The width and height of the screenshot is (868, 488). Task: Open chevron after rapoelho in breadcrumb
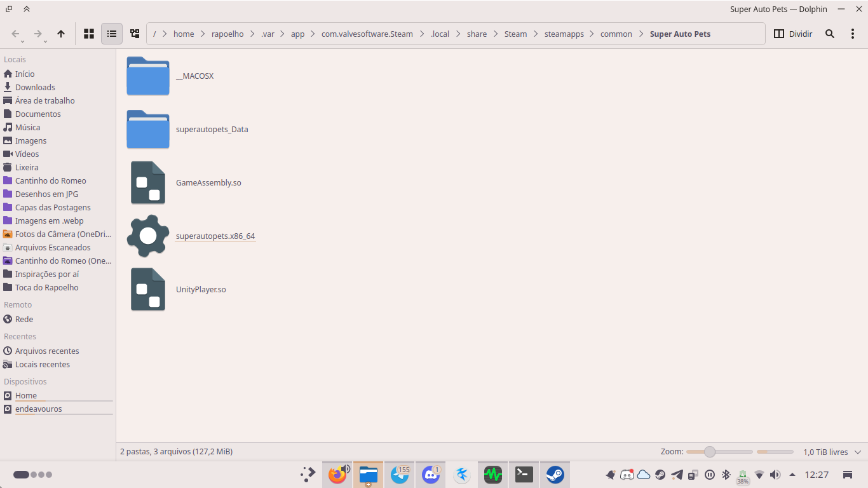click(252, 34)
